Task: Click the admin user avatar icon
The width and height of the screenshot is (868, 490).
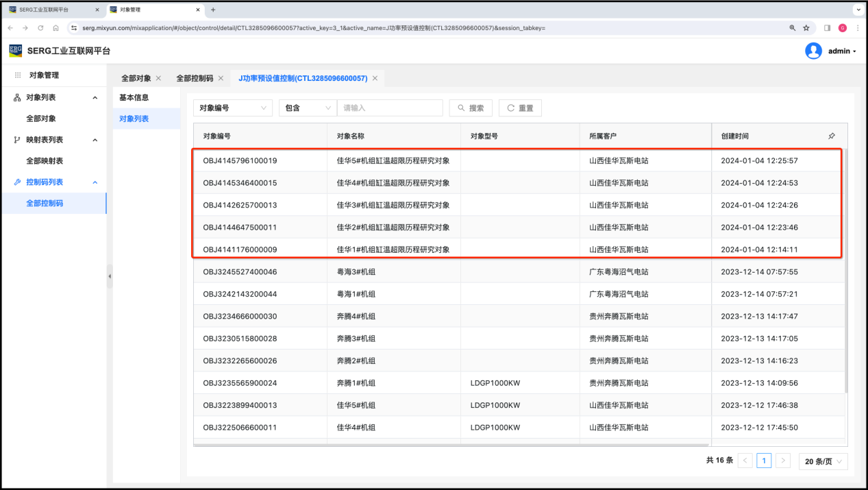Action: coord(813,51)
